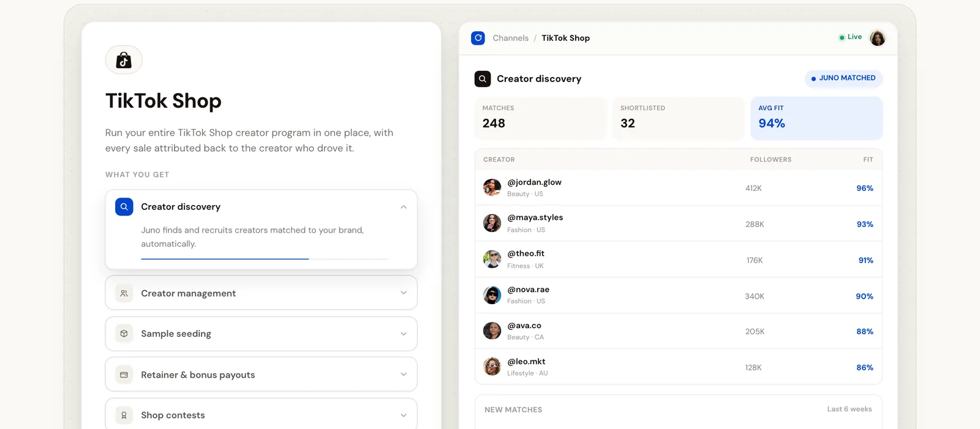
Task: Click the 128K followers value
Action: click(753, 368)
